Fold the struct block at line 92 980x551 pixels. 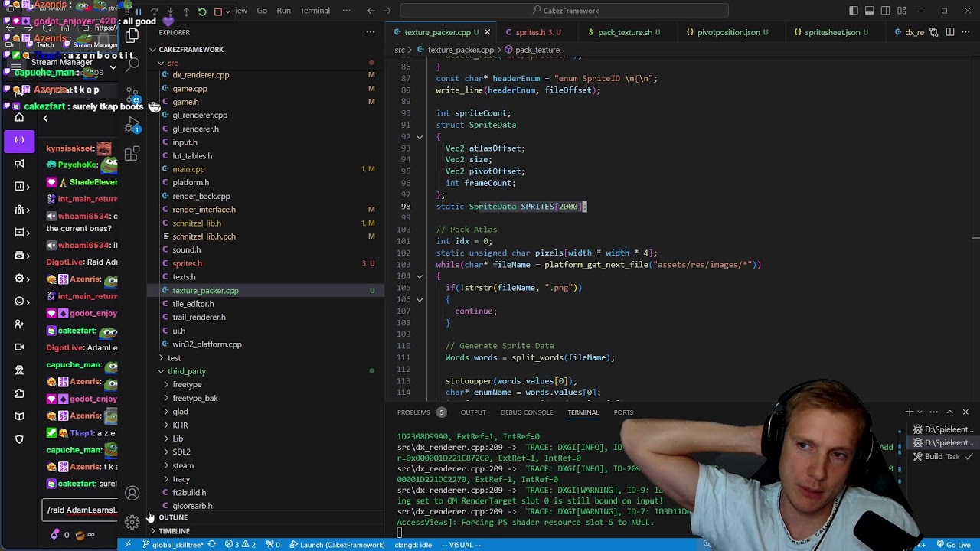(x=420, y=136)
